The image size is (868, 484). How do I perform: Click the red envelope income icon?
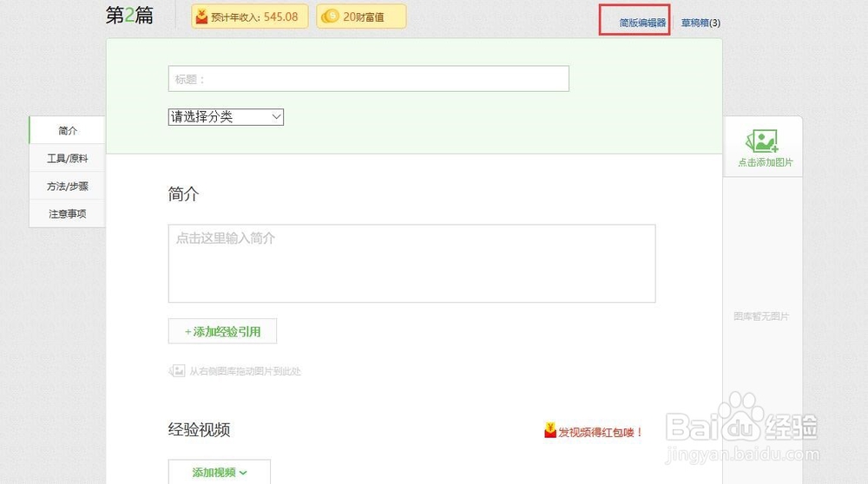tap(201, 16)
